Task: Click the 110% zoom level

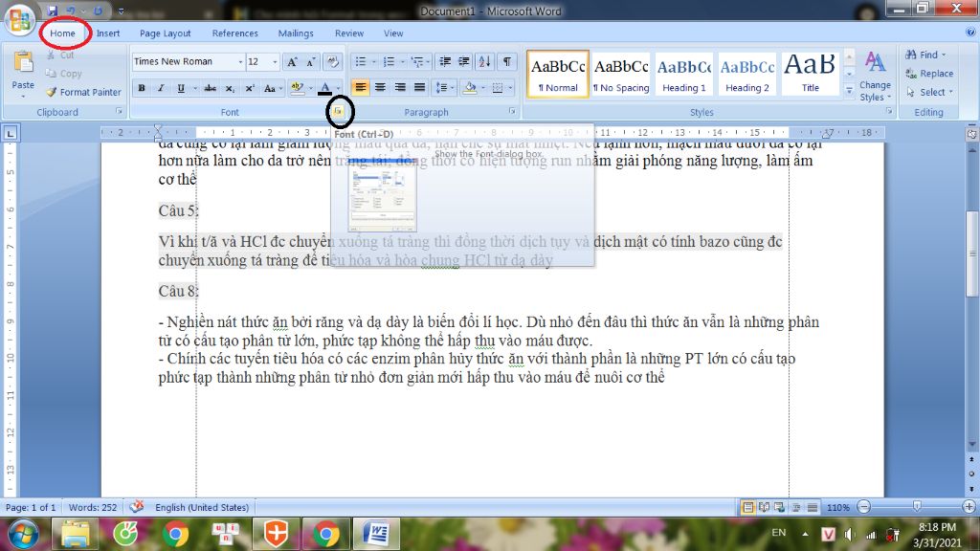Action: tap(838, 507)
